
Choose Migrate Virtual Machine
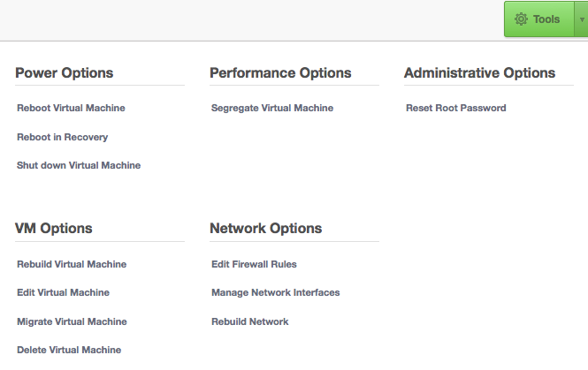click(72, 321)
